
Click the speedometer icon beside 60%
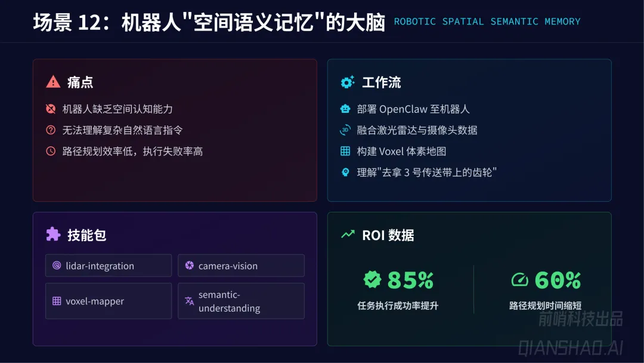point(519,279)
